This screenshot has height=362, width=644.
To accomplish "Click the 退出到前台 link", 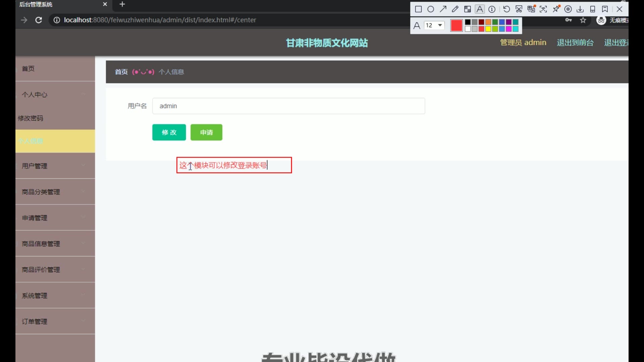I will [x=575, y=43].
